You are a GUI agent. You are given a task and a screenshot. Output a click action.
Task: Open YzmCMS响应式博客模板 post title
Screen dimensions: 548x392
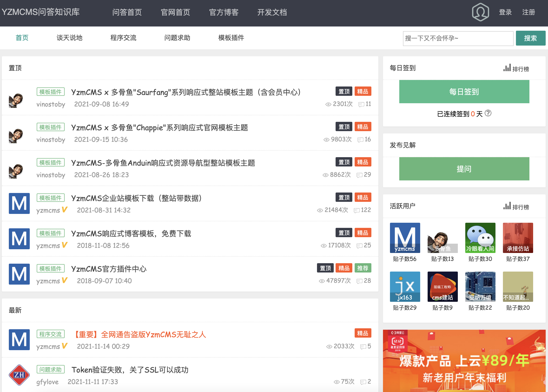tap(131, 233)
